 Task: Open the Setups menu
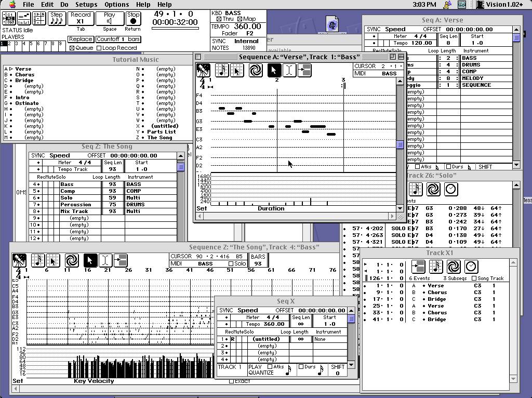pos(86,4)
